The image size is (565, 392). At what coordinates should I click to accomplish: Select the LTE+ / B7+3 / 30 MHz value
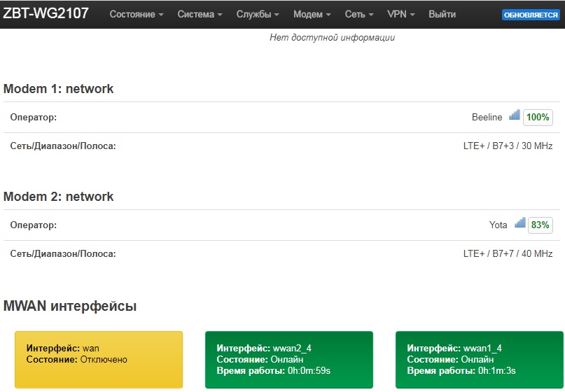(x=508, y=146)
